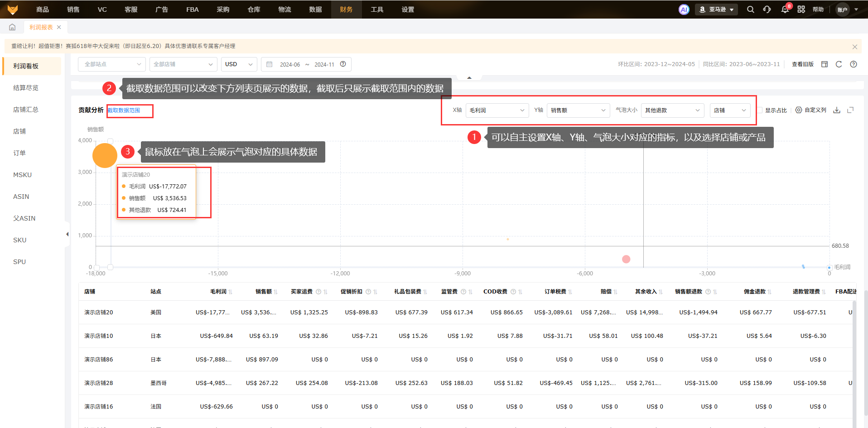Open the X轴 毛利润 dropdown
The image size is (868, 428).
(x=497, y=111)
